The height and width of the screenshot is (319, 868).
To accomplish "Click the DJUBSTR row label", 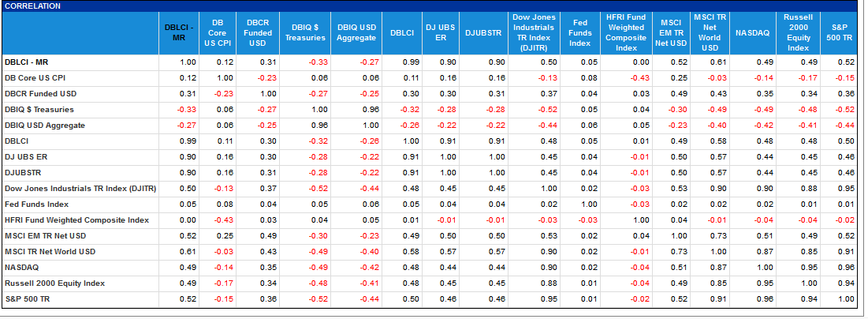I will coord(23,173).
